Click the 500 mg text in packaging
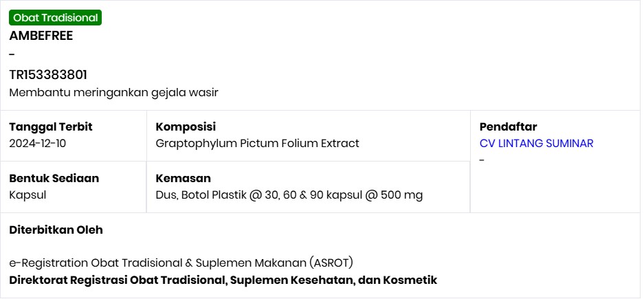 [401, 195]
